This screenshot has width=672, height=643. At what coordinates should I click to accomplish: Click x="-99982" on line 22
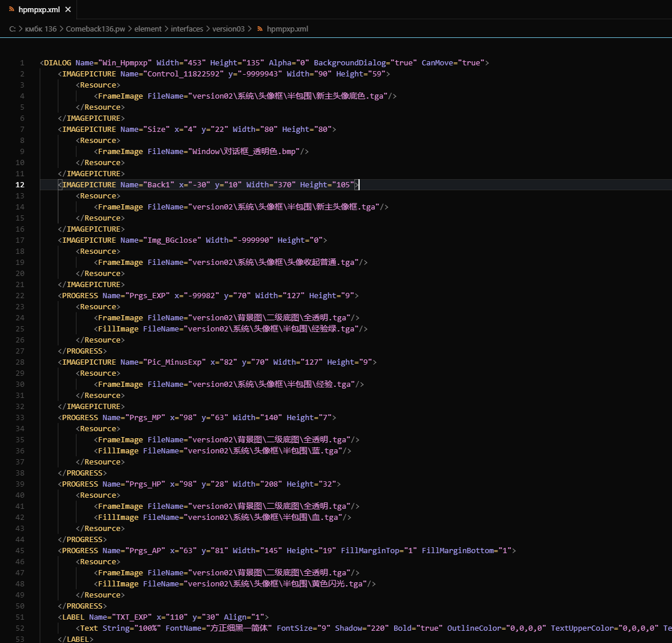(x=197, y=296)
